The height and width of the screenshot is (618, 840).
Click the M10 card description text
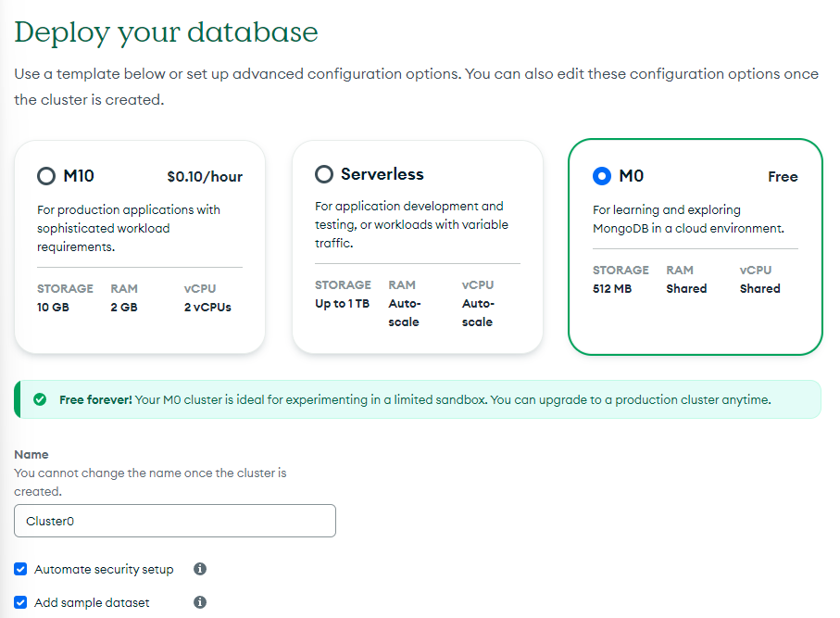coord(129,228)
